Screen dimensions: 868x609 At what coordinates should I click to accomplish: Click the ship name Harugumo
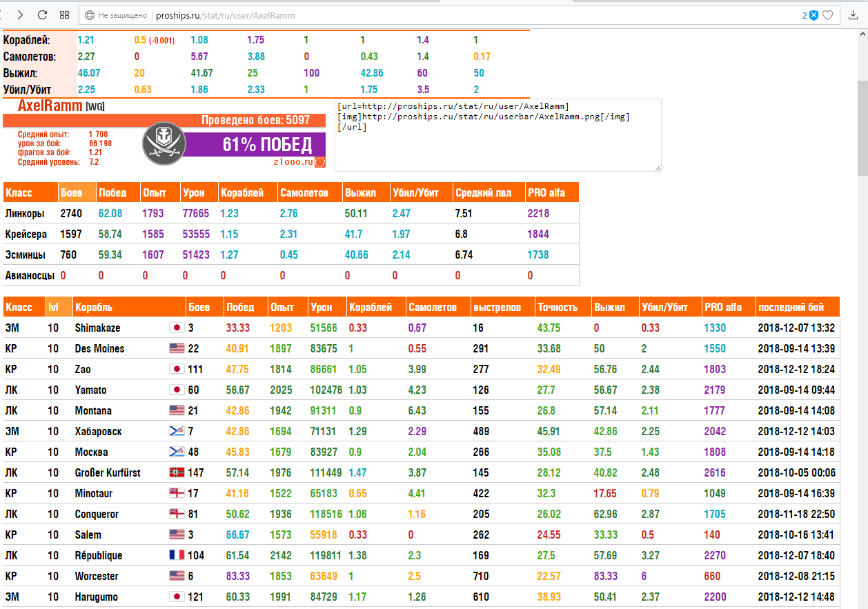[x=97, y=597]
